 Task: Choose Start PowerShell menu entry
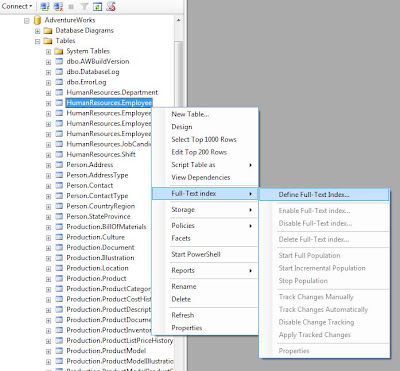pyautogui.click(x=205, y=254)
